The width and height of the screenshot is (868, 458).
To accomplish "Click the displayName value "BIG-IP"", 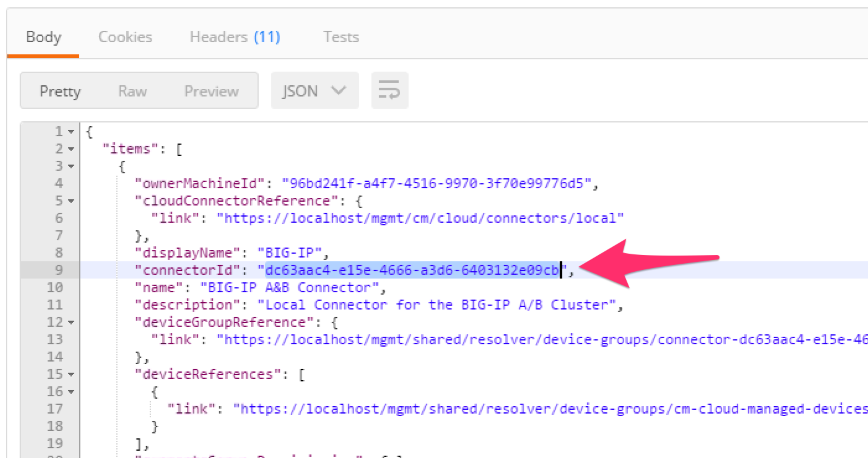I will [x=290, y=253].
